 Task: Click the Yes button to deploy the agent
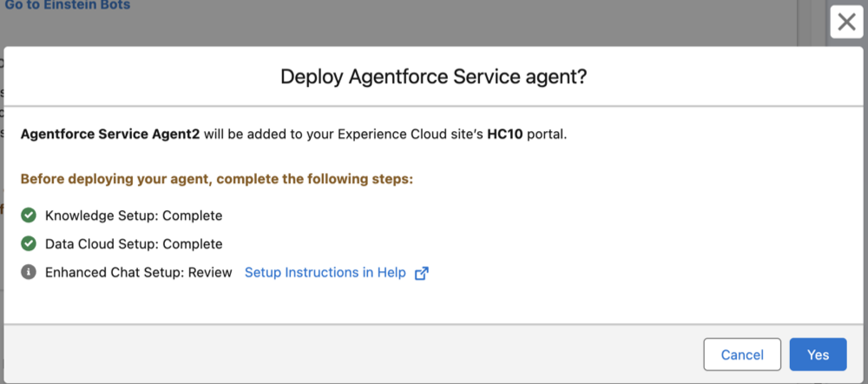(x=818, y=354)
